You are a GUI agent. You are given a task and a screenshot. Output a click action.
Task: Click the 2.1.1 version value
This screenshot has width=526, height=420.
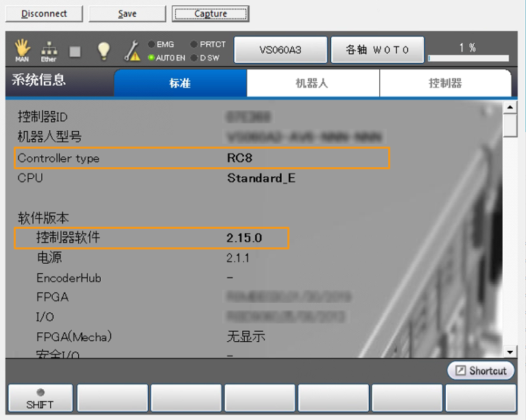point(238,258)
